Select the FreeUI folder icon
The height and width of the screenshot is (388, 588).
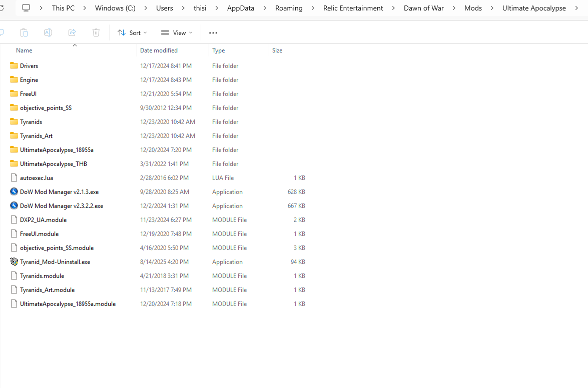click(x=14, y=93)
